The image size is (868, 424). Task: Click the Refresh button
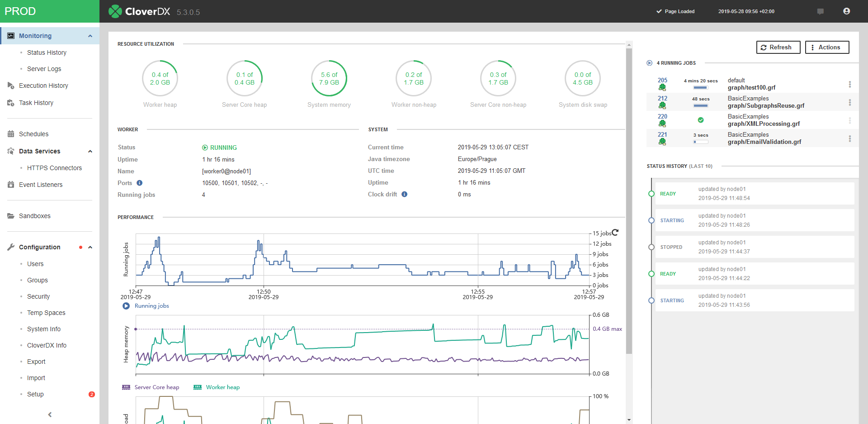point(778,47)
